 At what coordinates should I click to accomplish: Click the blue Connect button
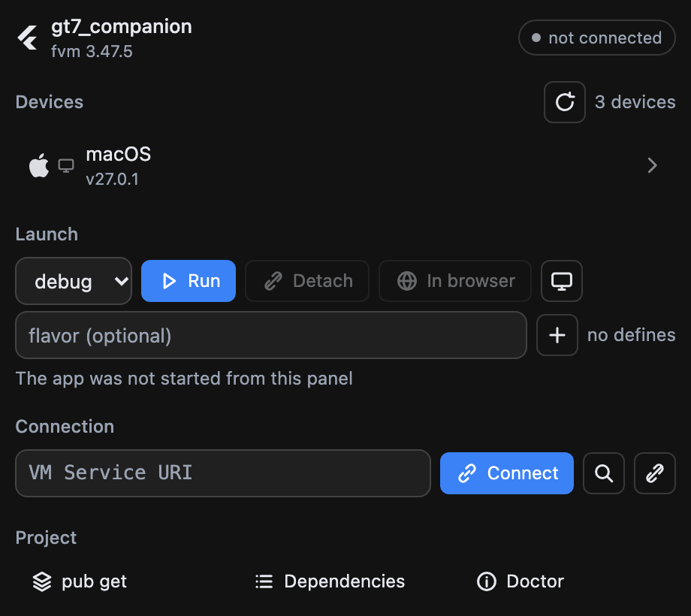click(507, 473)
